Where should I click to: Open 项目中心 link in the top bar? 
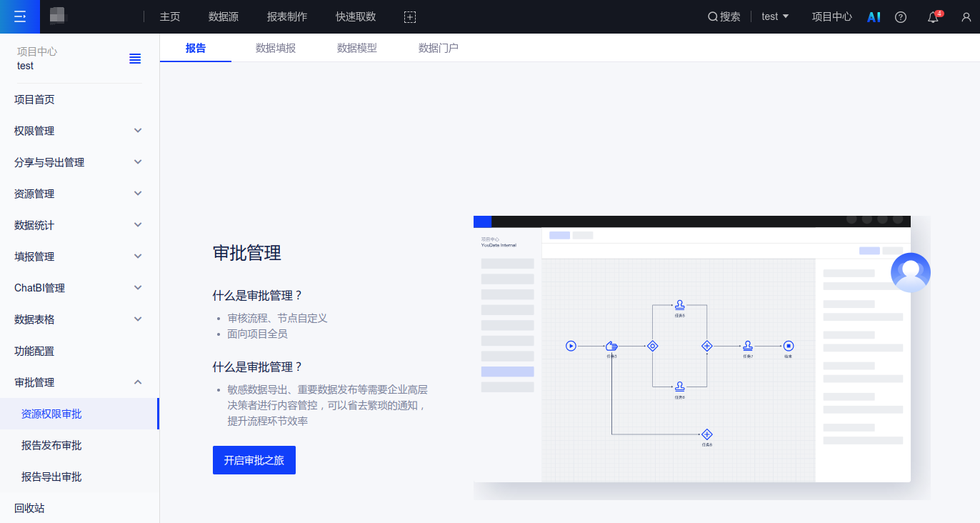pyautogui.click(x=831, y=16)
